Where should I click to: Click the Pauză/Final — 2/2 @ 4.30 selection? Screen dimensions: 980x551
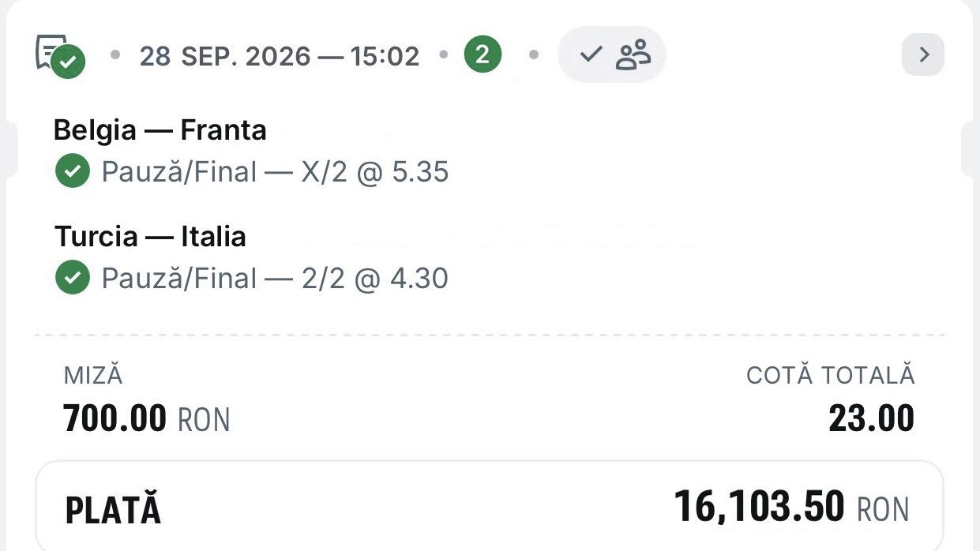[276, 278]
